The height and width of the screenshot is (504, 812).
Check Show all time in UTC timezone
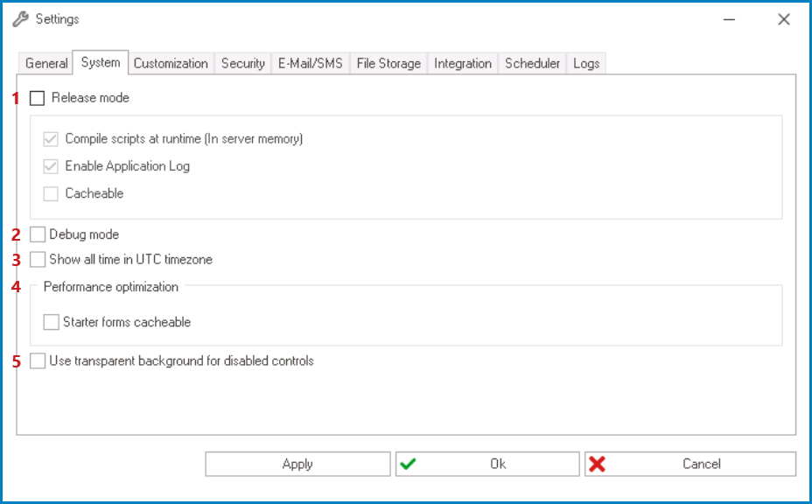(x=36, y=259)
